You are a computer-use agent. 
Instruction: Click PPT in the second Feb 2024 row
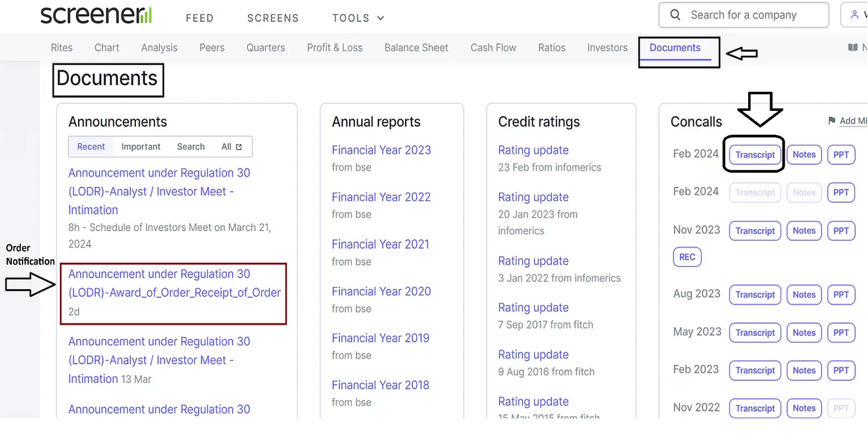841,192
